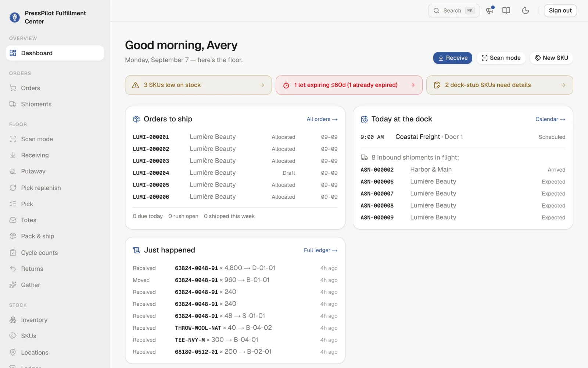588x368 pixels.
Task: Click the Pick list icon
Action: 13,204
